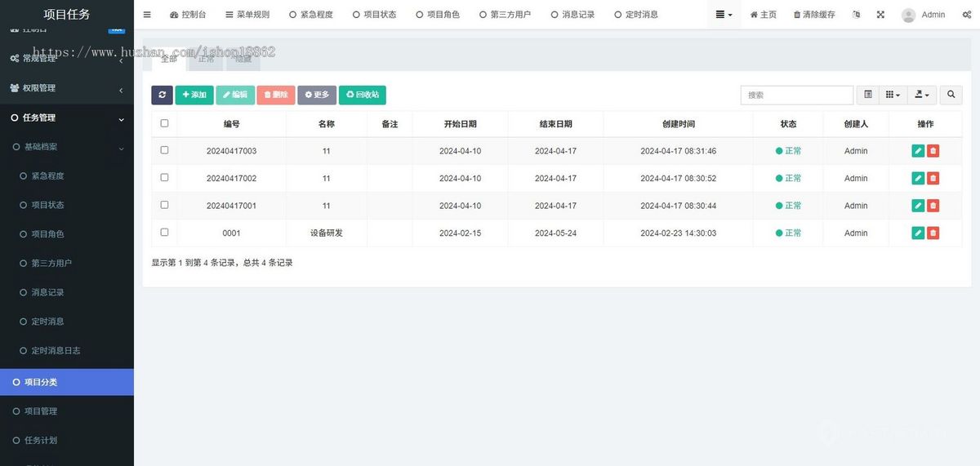Image resolution: width=980 pixels, height=466 pixels.
Task: Check the row 20240417002 checkbox
Action: [164, 177]
